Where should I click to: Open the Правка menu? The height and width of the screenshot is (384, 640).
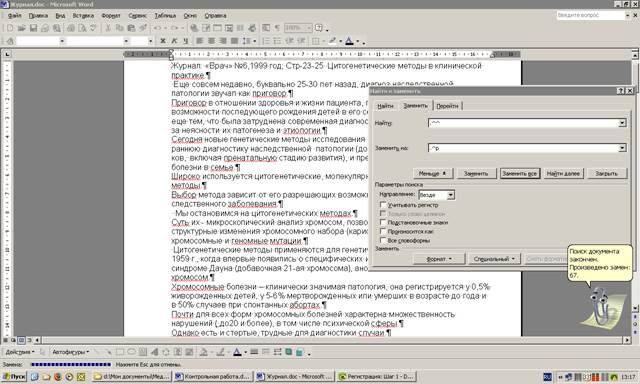[x=38, y=16]
